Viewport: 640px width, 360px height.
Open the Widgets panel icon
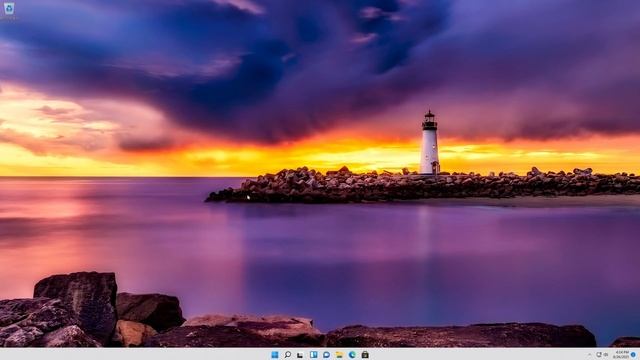point(313,355)
